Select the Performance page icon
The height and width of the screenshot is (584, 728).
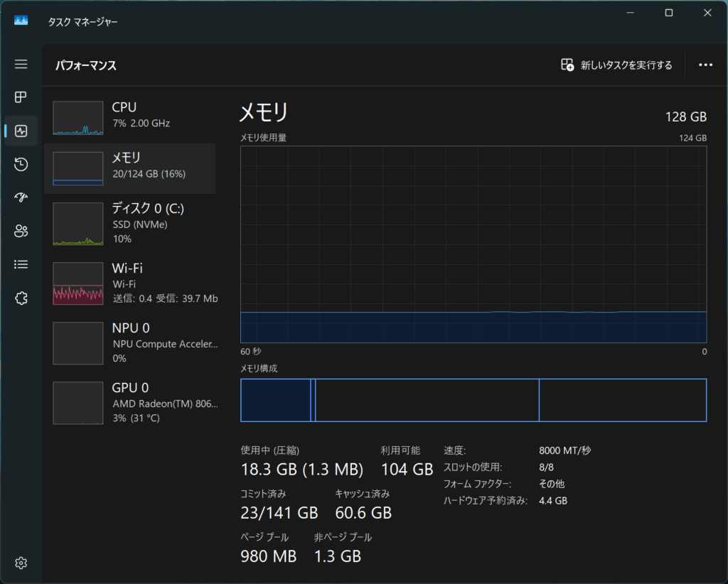point(21,131)
